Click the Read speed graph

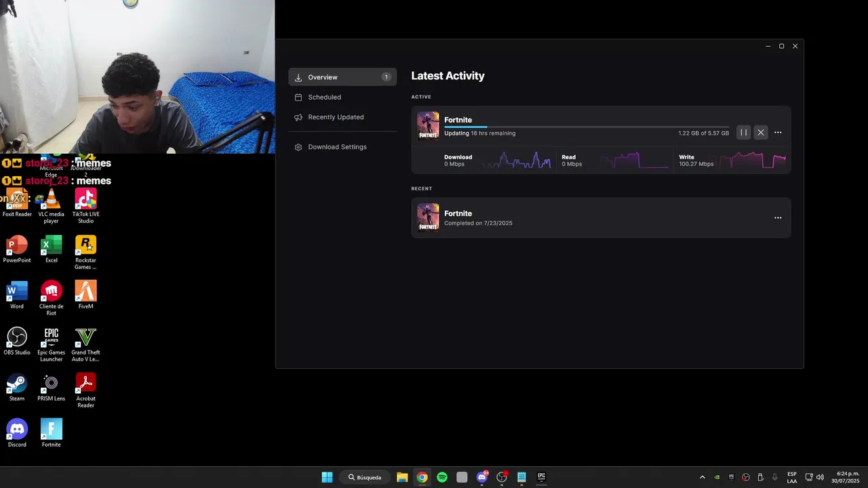[x=635, y=161]
